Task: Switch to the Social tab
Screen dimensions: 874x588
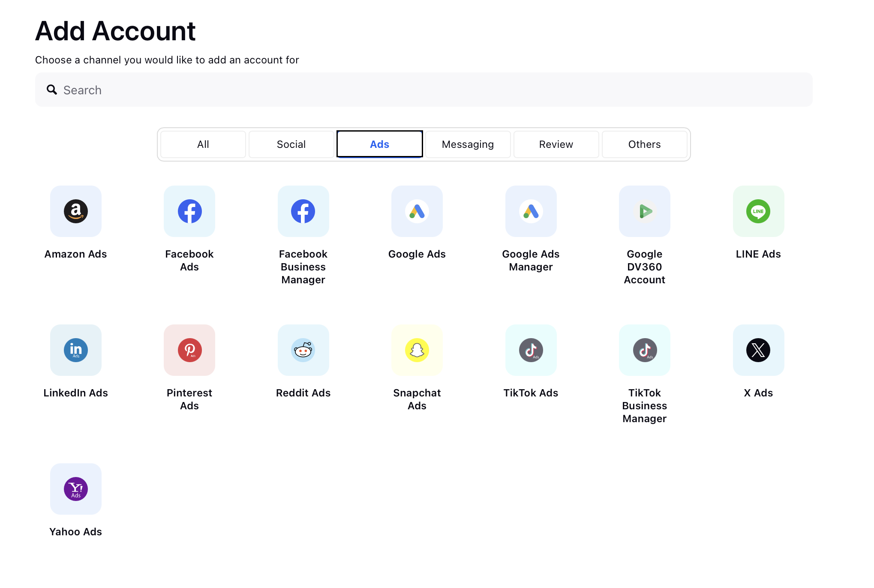Action: 291,144
